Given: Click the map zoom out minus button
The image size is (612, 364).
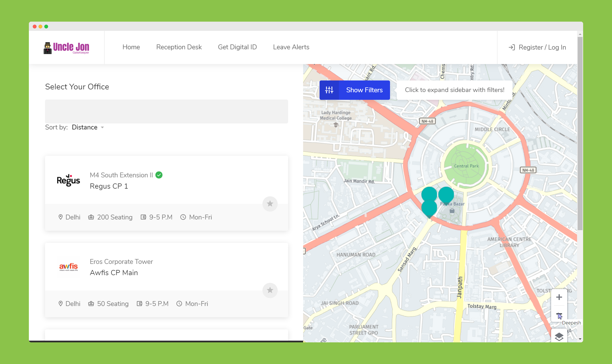Looking at the screenshot, I should [x=559, y=314].
